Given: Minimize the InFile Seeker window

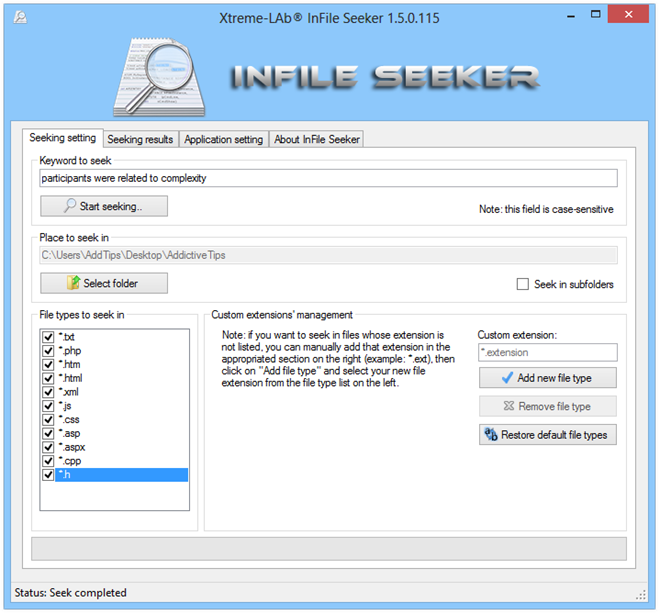Looking at the screenshot, I should click(x=571, y=17).
